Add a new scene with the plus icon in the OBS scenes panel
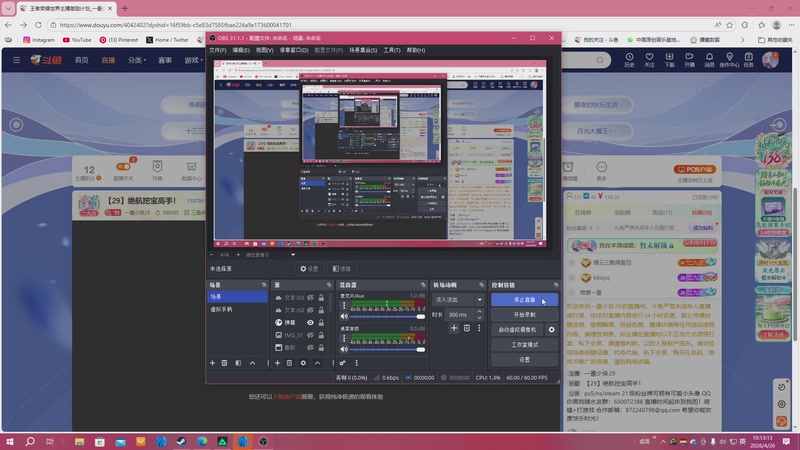The image size is (800, 450). (x=212, y=363)
